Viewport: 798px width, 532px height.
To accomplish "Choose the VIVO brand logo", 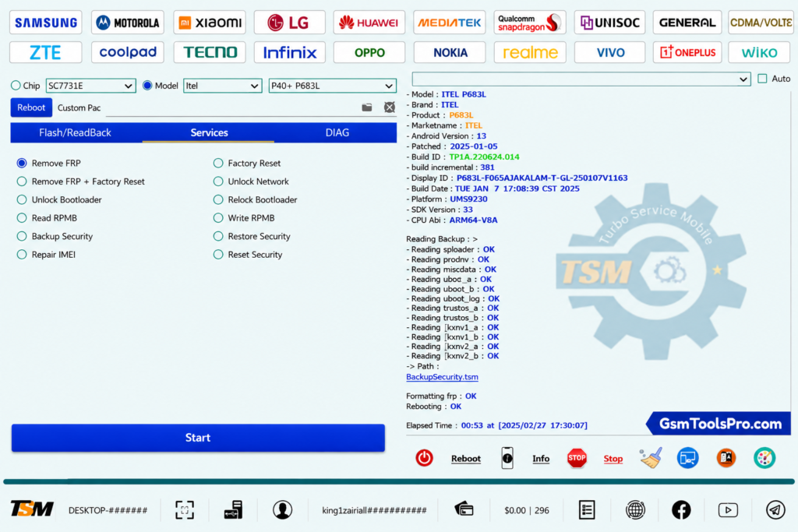I will 609,52.
